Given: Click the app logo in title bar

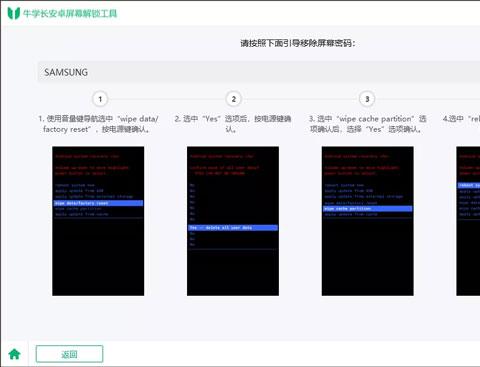Looking at the screenshot, I should pos(14,13).
